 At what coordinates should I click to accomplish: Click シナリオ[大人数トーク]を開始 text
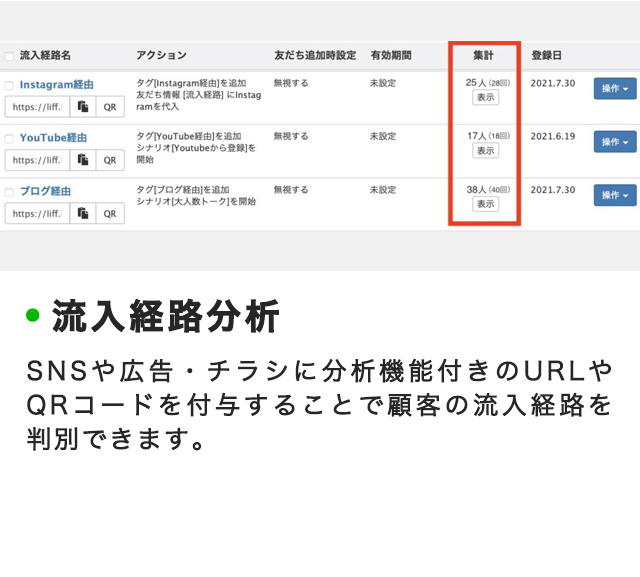[x=196, y=202]
